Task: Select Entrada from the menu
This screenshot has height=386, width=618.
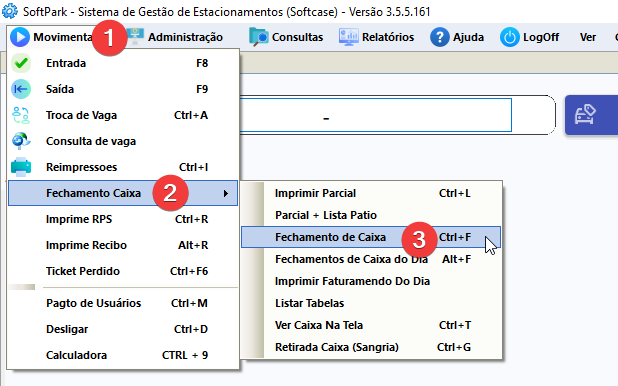Action: pyautogui.click(x=123, y=63)
